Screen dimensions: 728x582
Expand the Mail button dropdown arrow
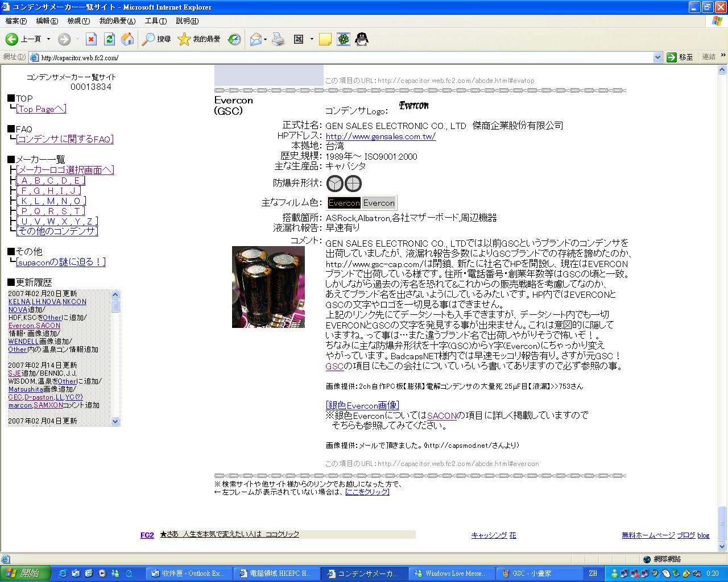[265, 39]
